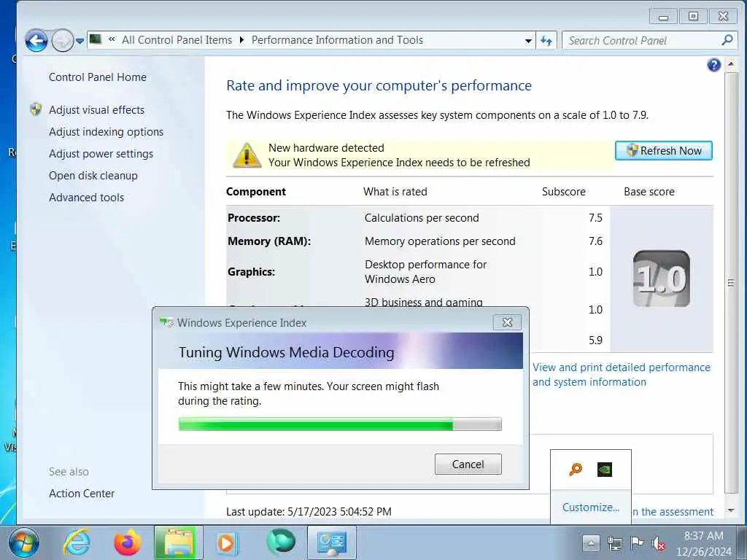The image size is (747, 560).
Task: Click the yellow warning triangle icon
Action: pos(247,155)
